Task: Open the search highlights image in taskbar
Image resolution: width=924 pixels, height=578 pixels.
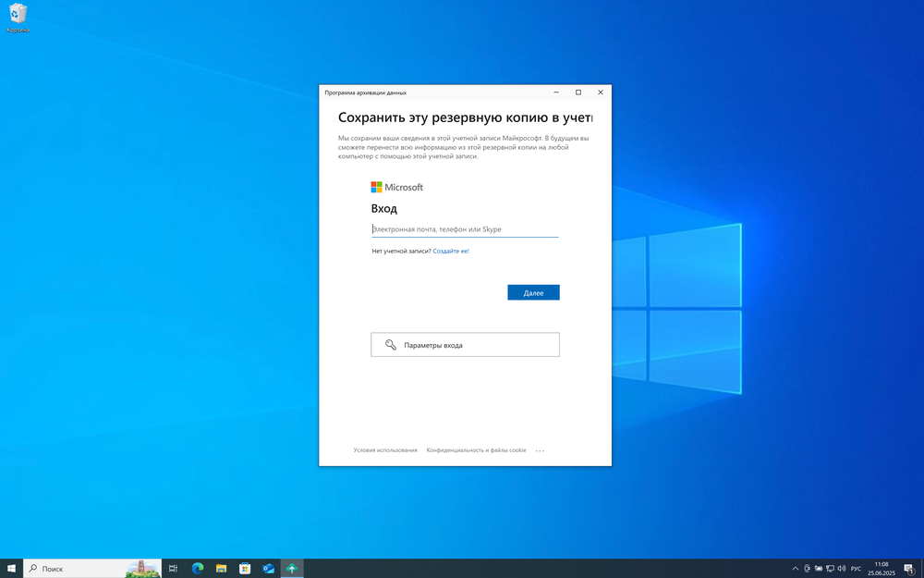Action: (142, 569)
